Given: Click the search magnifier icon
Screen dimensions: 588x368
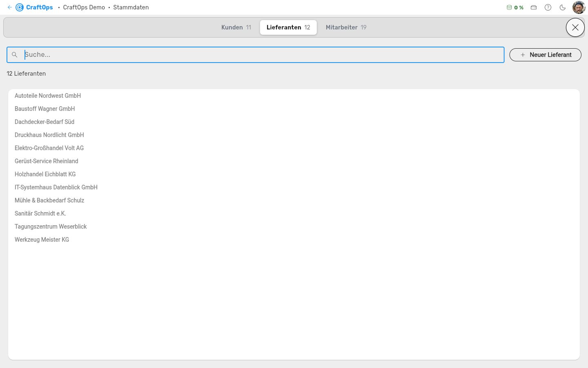Looking at the screenshot, I should pos(15,55).
